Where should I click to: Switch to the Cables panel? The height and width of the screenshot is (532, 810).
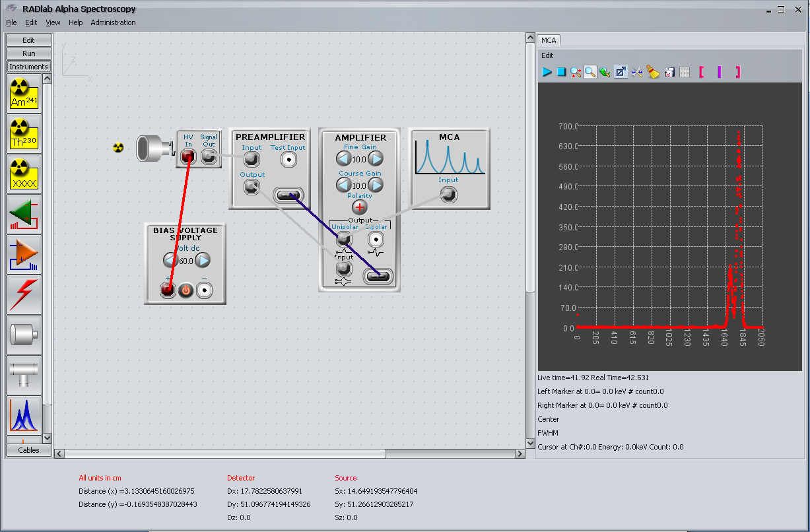[x=28, y=450]
